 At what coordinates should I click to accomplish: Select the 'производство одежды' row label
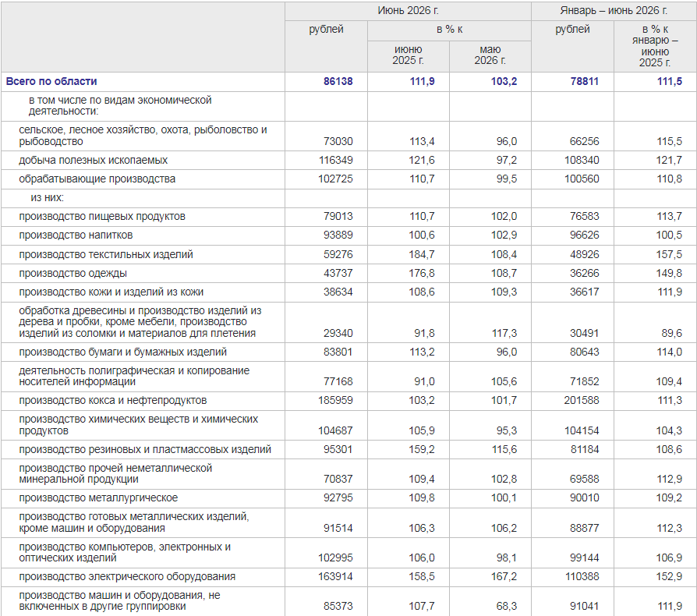click(73, 273)
